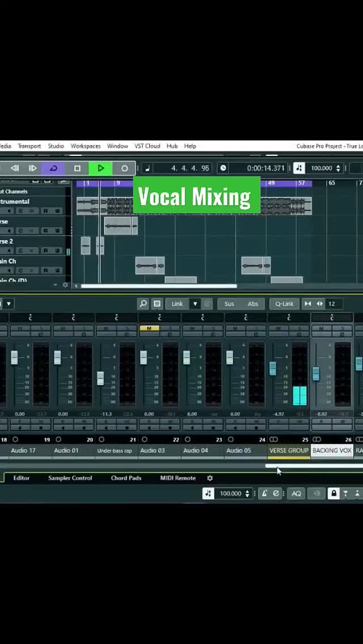
Task: Open the mixer channel search magnifier
Action: pyautogui.click(x=143, y=303)
